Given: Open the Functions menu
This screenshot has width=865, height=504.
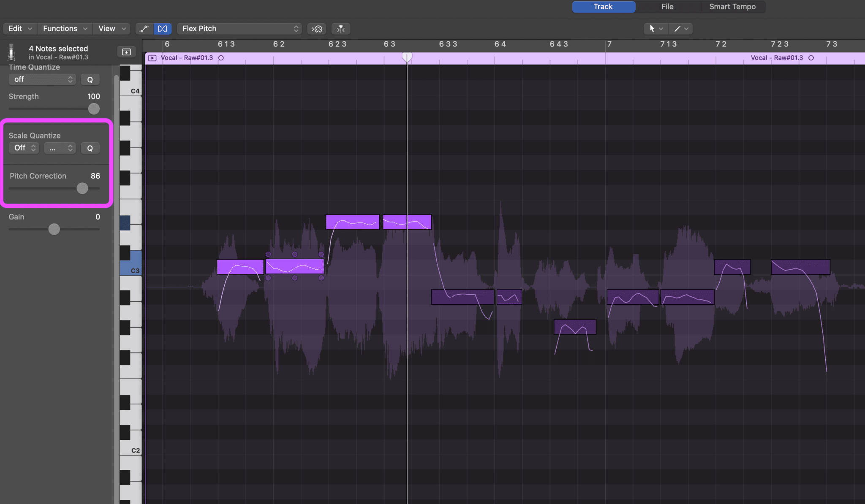Looking at the screenshot, I should [x=64, y=28].
